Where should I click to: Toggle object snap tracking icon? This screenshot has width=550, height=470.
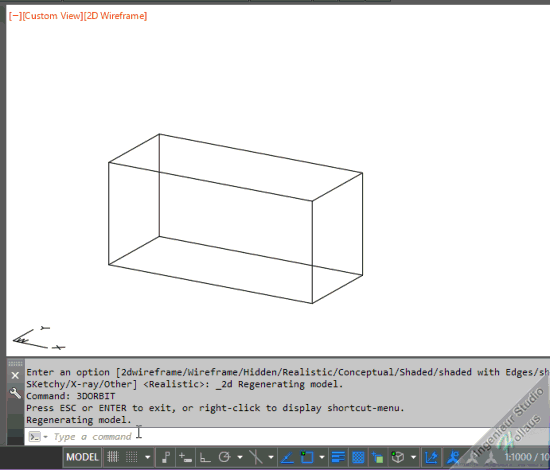pos(287,457)
